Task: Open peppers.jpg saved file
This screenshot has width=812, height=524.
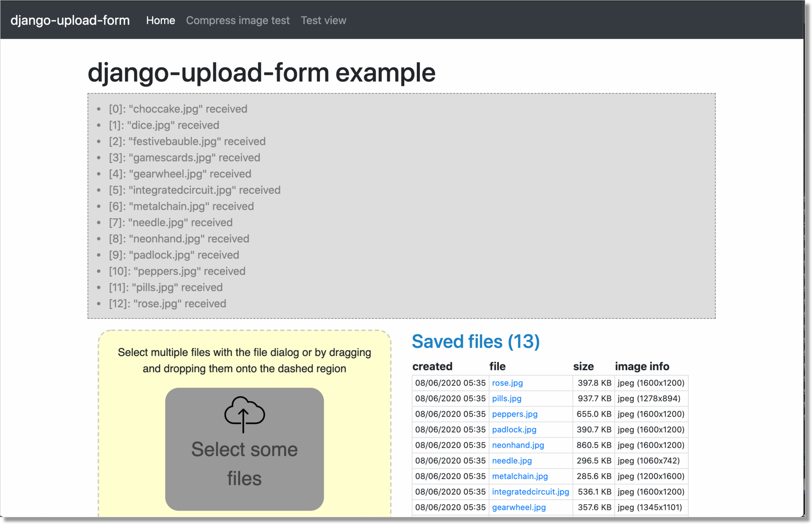Action: coord(514,414)
